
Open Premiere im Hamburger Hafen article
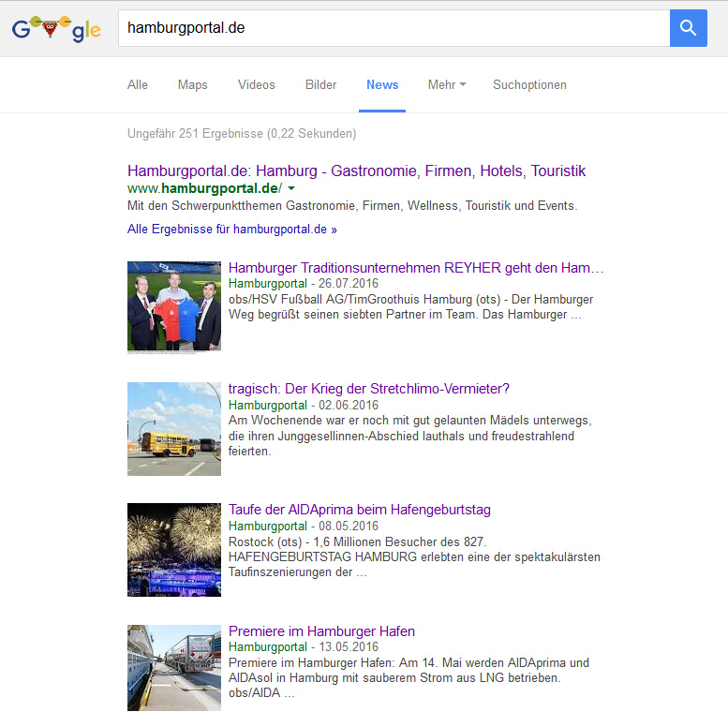point(321,631)
